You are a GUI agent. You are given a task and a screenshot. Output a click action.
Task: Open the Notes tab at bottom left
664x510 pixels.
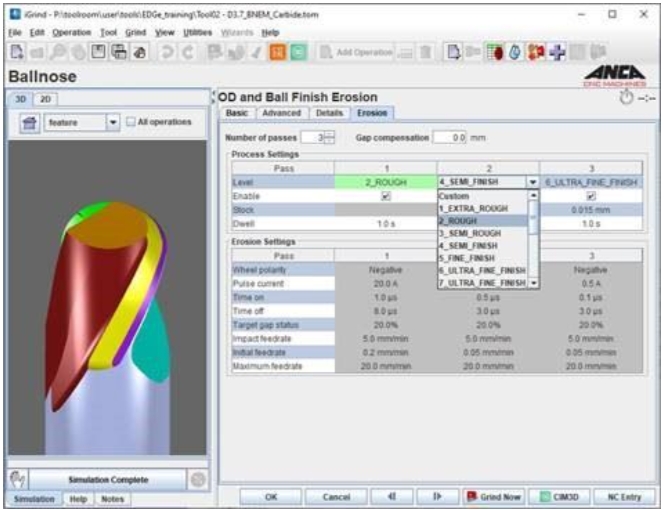coord(112,499)
